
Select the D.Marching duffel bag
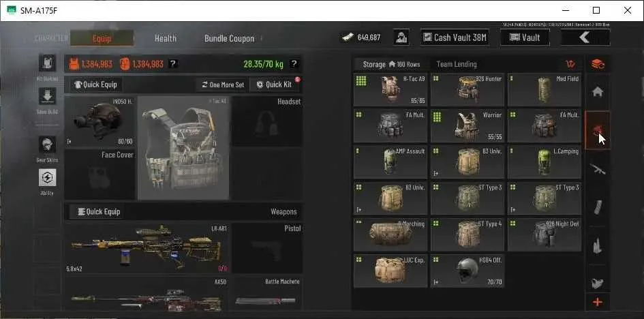click(x=390, y=234)
